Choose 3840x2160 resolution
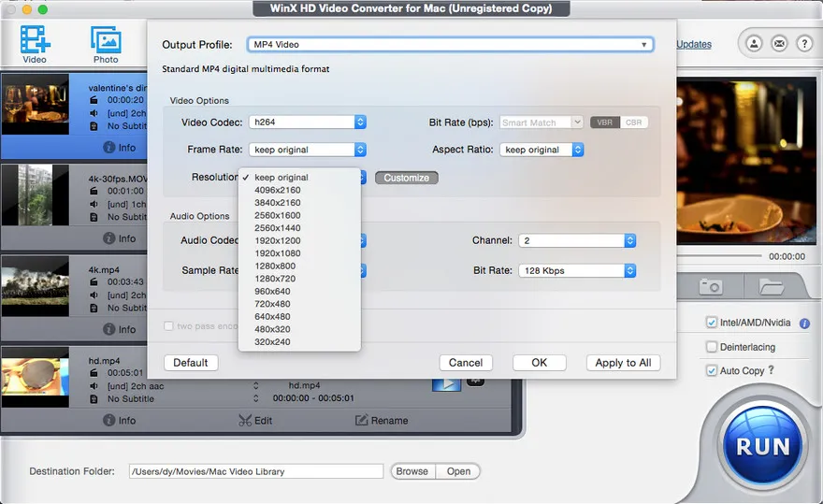Screen dimensions: 823x504 point(299,203)
